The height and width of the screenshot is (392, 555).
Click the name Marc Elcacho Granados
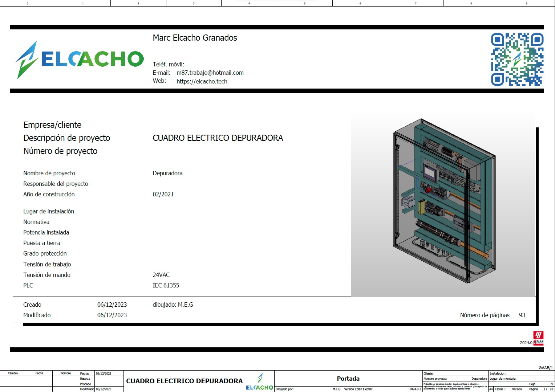195,38
